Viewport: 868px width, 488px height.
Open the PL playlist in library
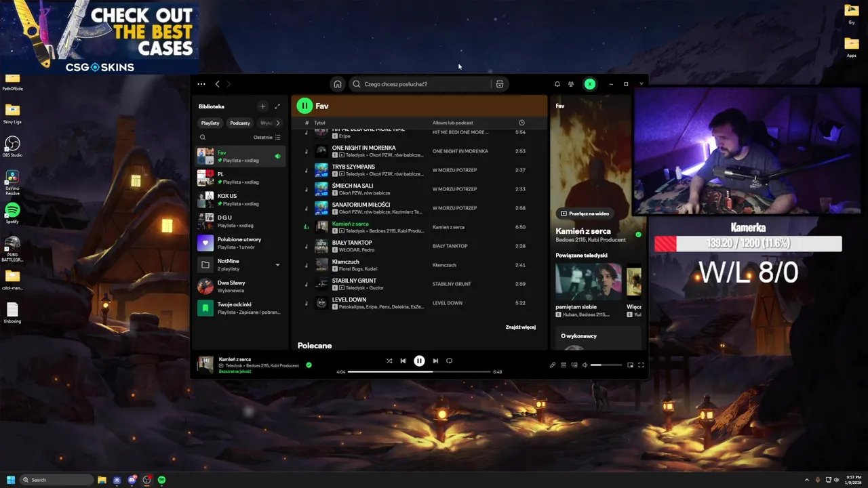click(241, 178)
